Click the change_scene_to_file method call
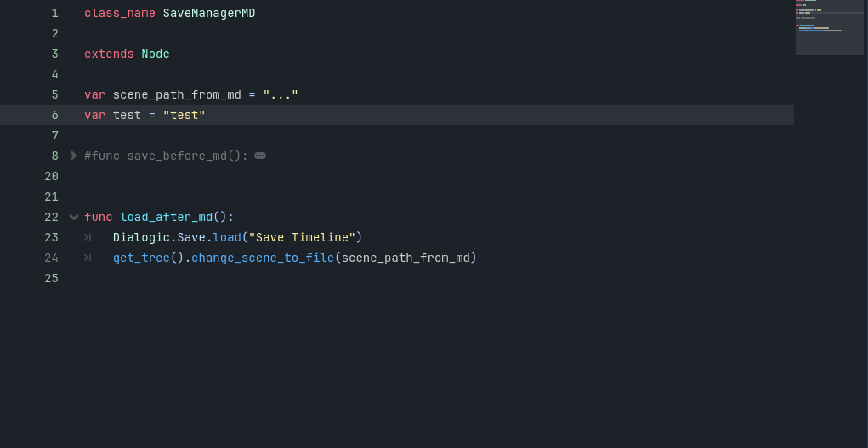Viewport: 868px width, 448px height. click(x=263, y=258)
